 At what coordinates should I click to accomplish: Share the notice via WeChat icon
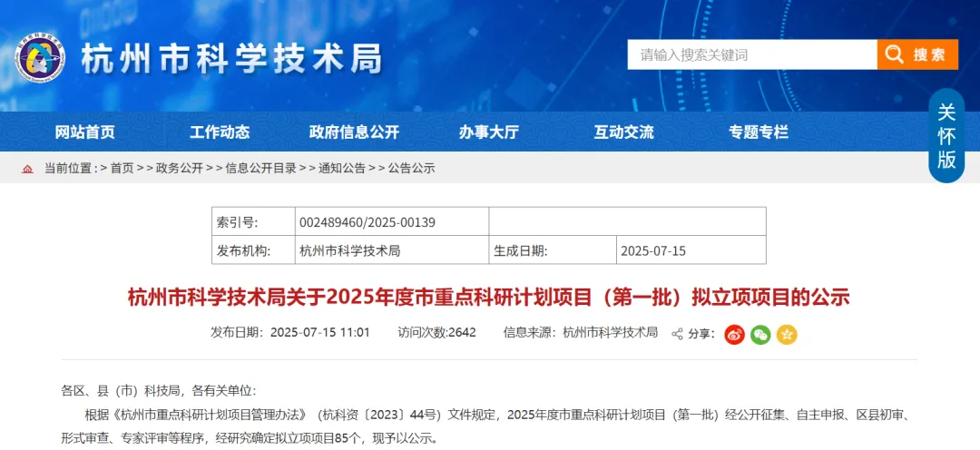tap(760, 334)
